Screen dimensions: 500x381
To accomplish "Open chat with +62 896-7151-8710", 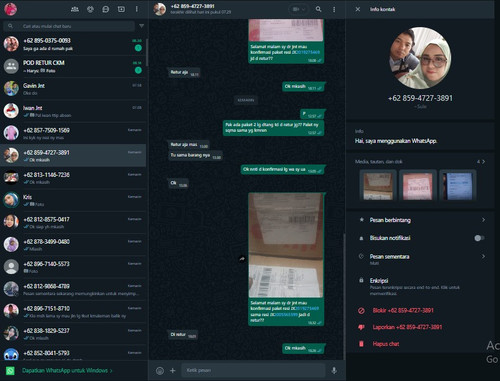I will tap(73, 312).
